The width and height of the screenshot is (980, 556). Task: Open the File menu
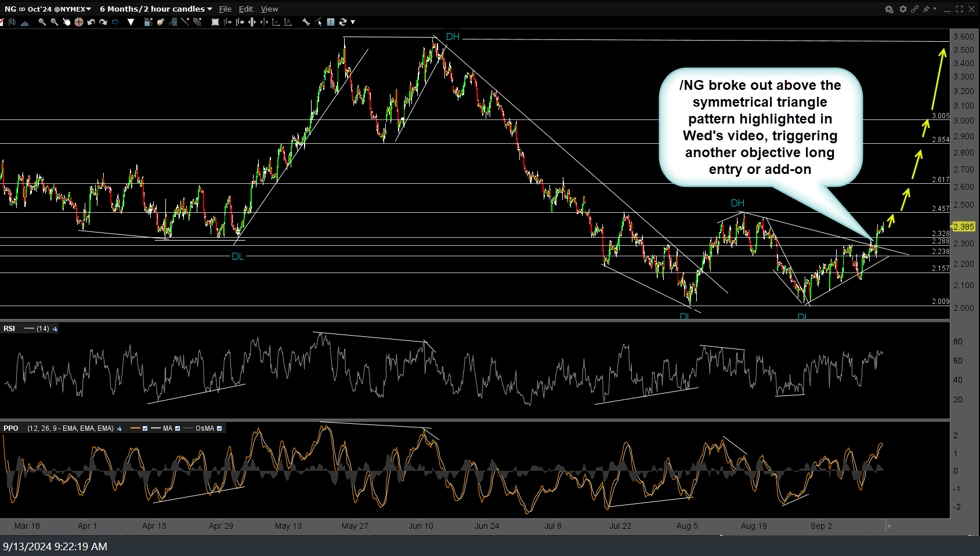pyautogui.click(x=225, y=9)
